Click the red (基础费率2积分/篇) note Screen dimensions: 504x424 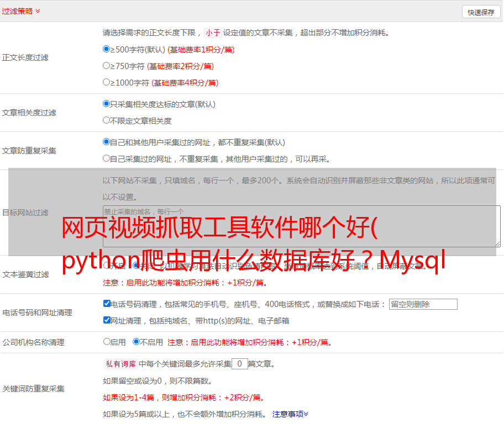[180, 66]
